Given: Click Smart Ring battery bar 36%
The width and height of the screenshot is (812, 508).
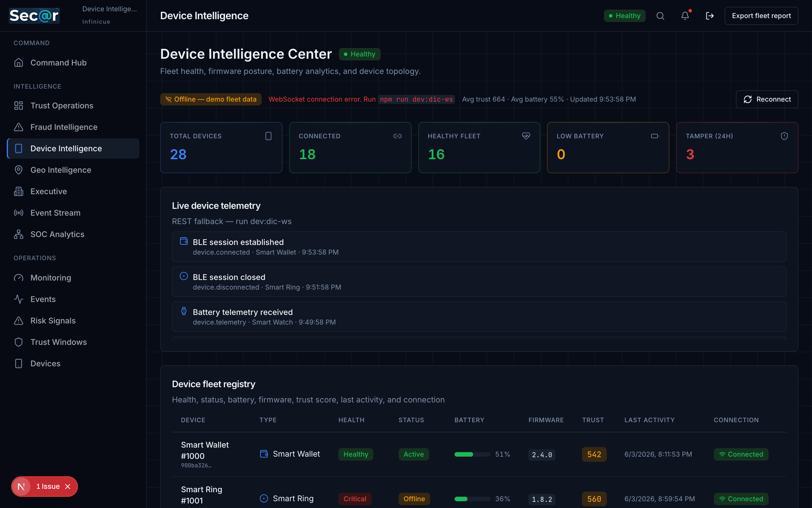Looking at the screenshot, I should [473, 499].
